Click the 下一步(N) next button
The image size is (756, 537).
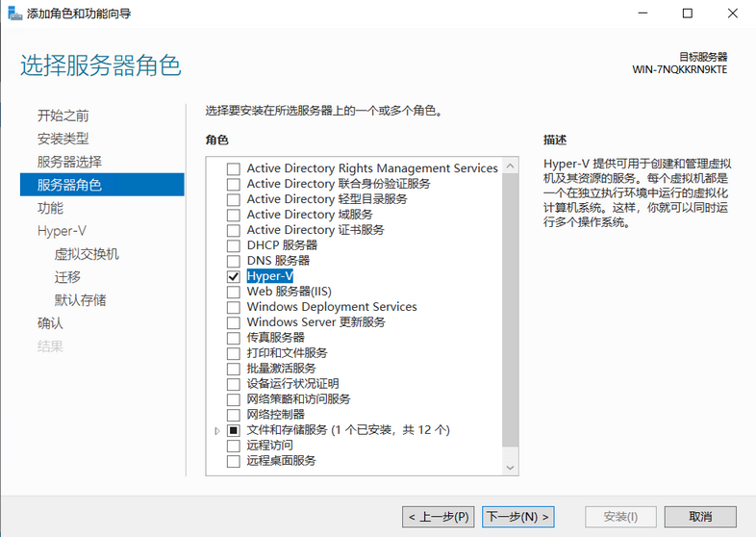pyautogui.click(x=518, y=517)
